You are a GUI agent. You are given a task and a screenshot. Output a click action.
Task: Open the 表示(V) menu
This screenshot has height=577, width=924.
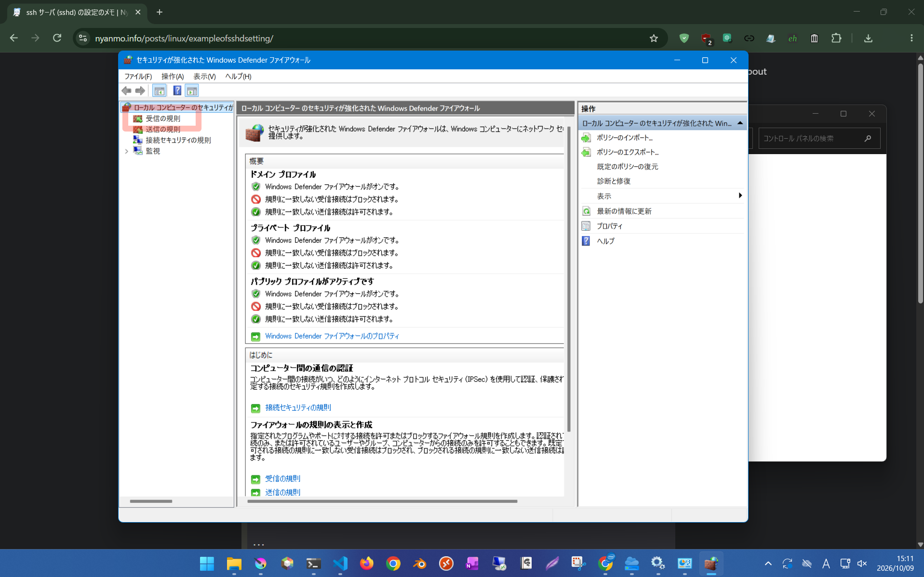coord(204,76)
